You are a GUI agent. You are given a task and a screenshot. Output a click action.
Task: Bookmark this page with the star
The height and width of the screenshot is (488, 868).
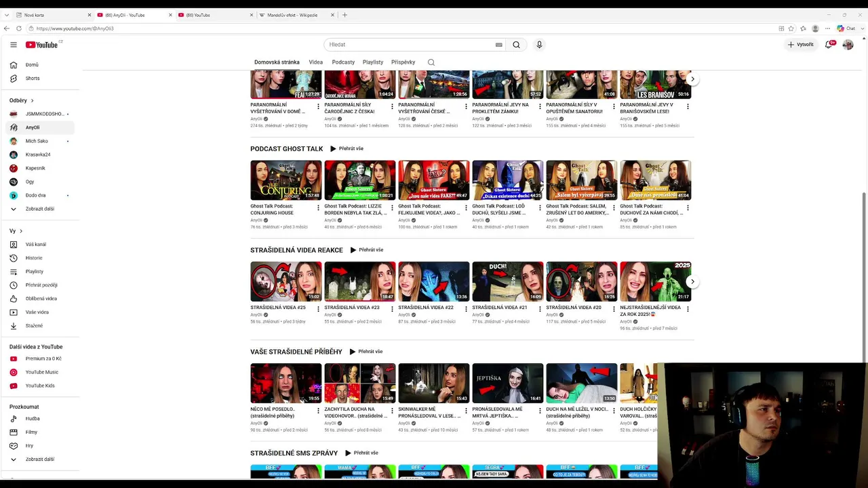(x=792, y=28)
